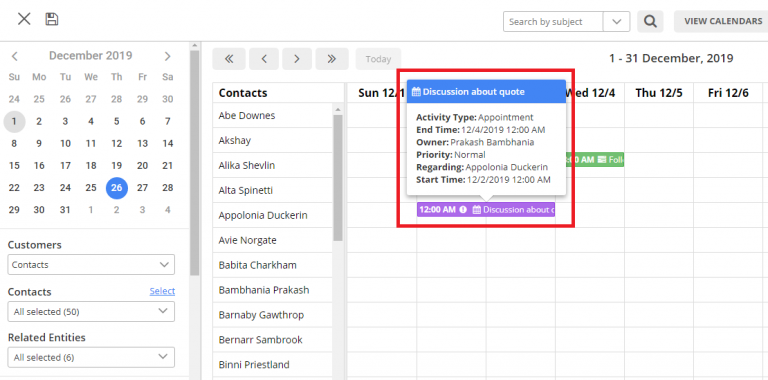Viewport: 768px width, 380px height.
Task: Click the single left arrow navigation button
Action: pyautogui.click(x=264, y=59)
